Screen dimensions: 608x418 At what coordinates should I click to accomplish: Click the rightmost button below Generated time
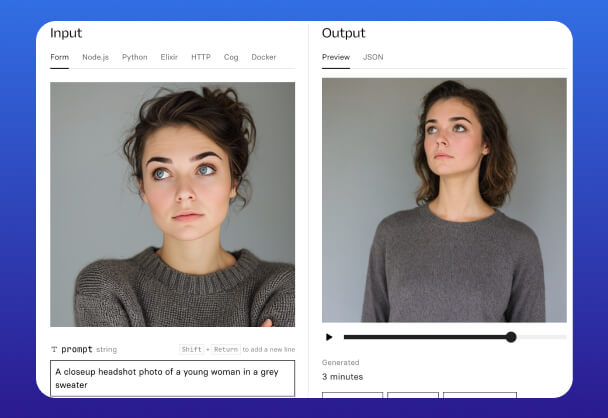(480, 395)
